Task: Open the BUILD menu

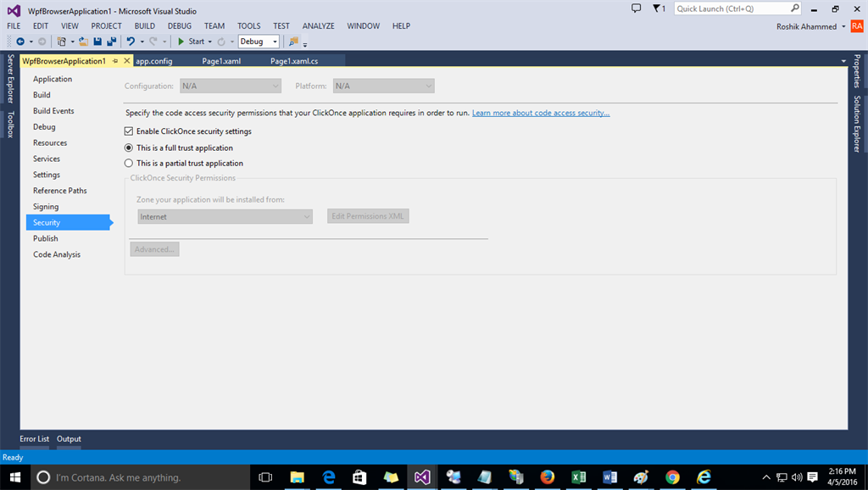Action: tap(144, 26)
